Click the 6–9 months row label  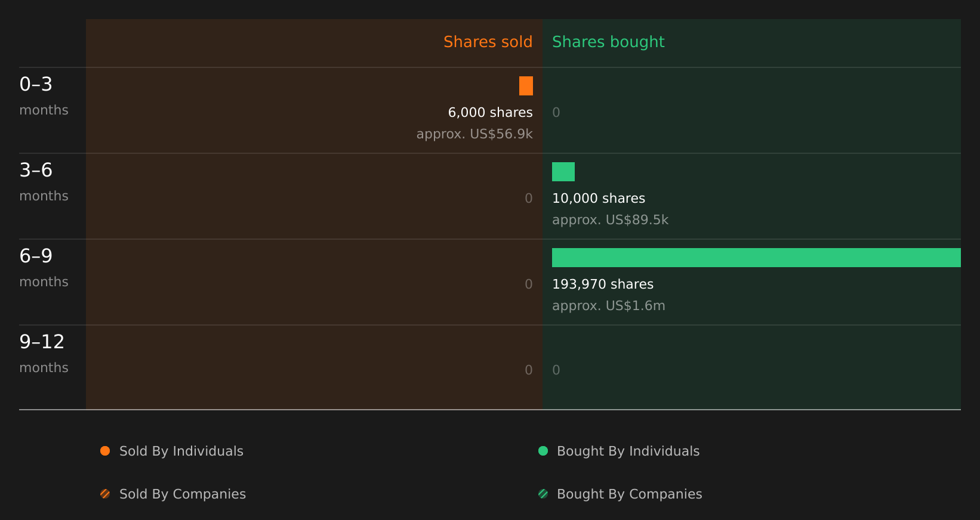pos(44,267)
